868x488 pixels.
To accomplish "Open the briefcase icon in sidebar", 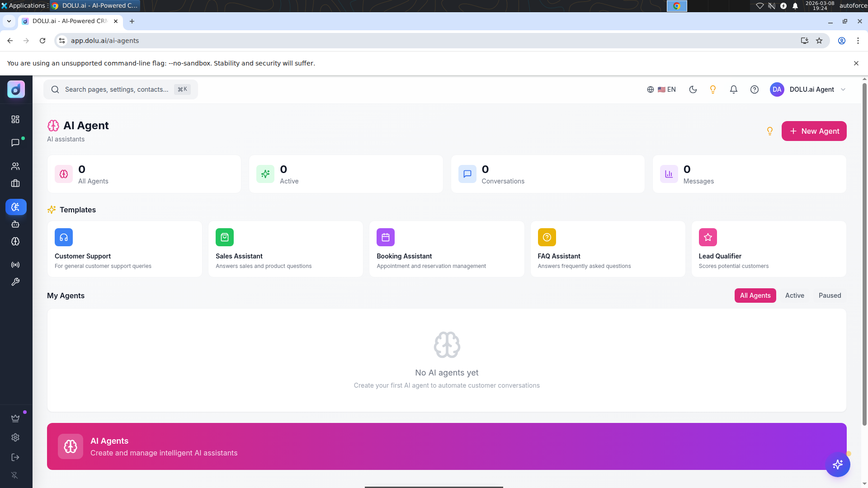I will tap(15, 183).
